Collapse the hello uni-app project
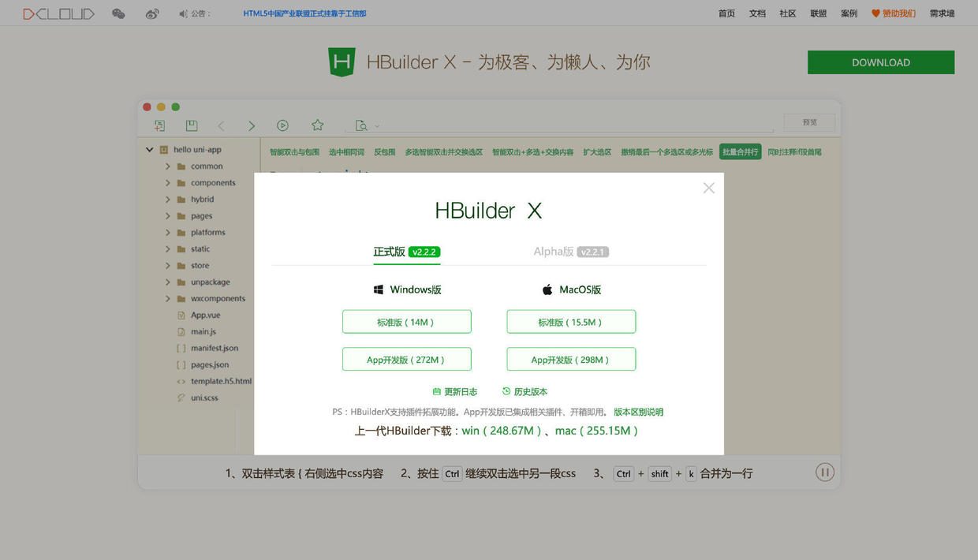 pyautogui.click(x=149, y=149)
